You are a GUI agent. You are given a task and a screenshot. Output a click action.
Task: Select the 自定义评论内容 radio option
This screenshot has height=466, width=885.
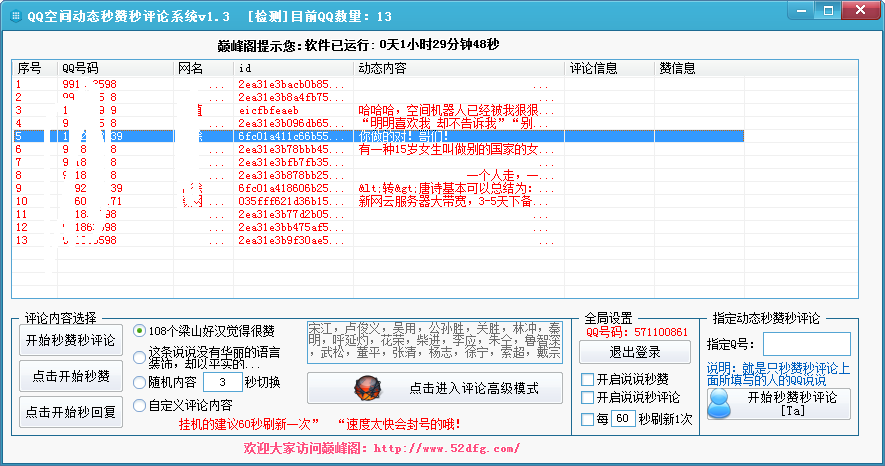pyautogui.click(x=140, y=406)
